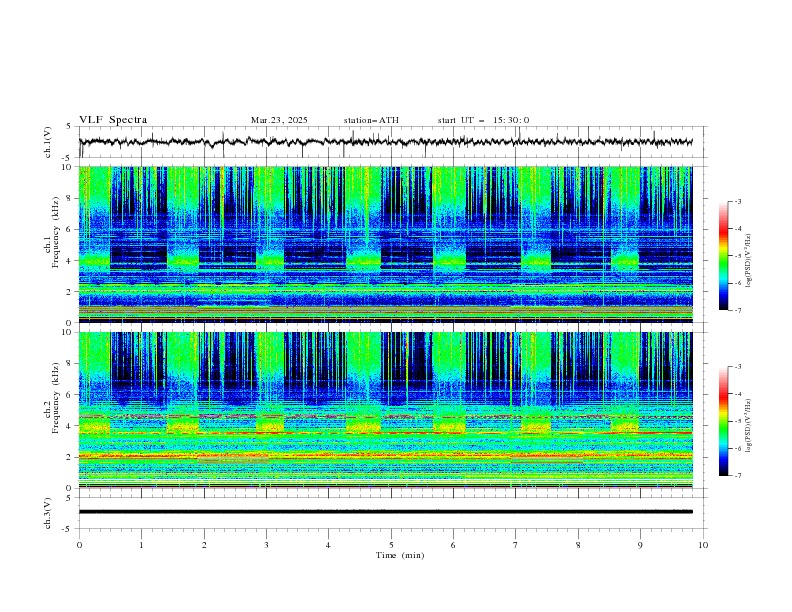Click the ch.1 voltage waveform trace
Screen dimensions: 792x612
[385, 142]
